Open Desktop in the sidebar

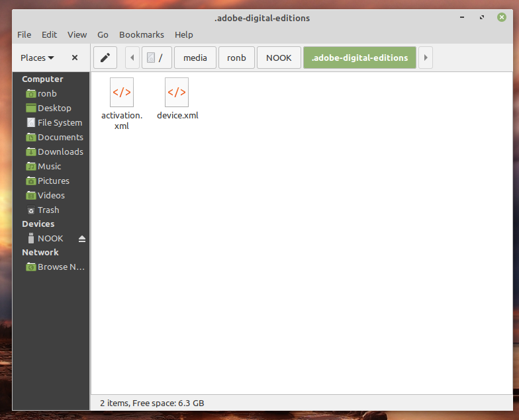tap(52, 108)
